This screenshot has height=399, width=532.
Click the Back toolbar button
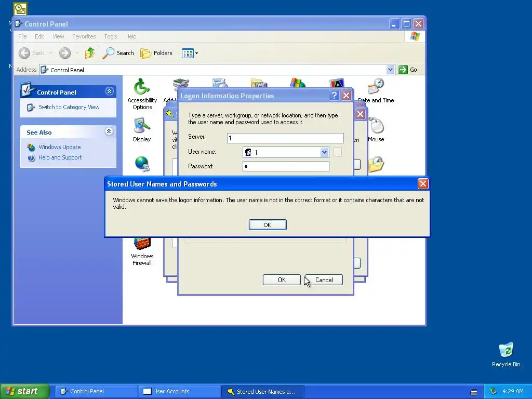[32, 53]
